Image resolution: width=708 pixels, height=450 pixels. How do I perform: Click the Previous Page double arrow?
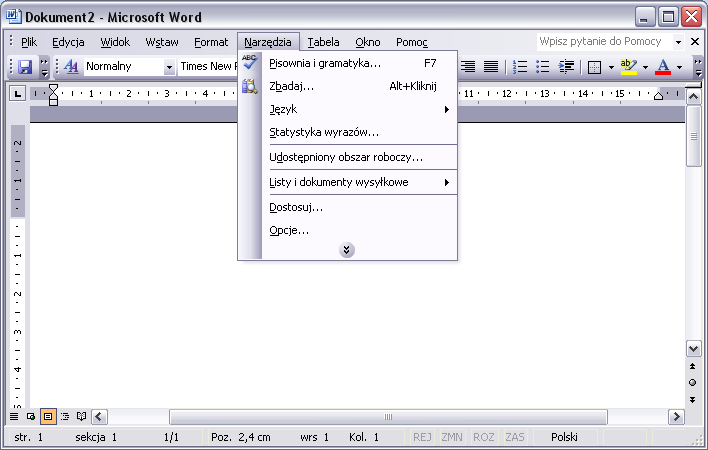coord(693,366)
